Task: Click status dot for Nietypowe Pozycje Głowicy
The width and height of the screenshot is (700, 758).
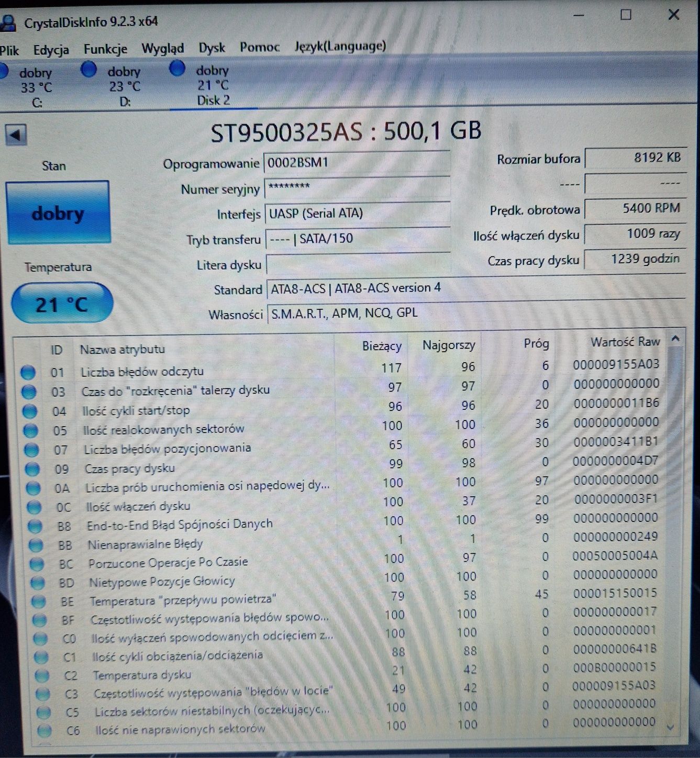Action: [38, 583]
